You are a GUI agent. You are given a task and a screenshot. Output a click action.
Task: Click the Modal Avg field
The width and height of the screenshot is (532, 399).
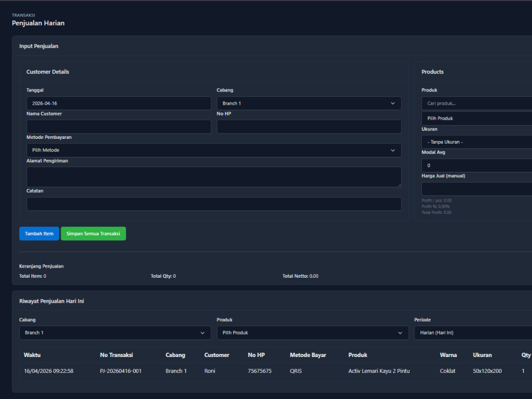point(477,165)
